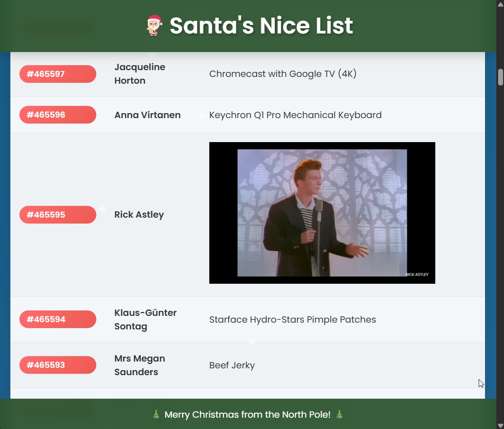Screen dimensions: 504x429
Task: Select the #465594 ID badge
Action: [58, 319]
